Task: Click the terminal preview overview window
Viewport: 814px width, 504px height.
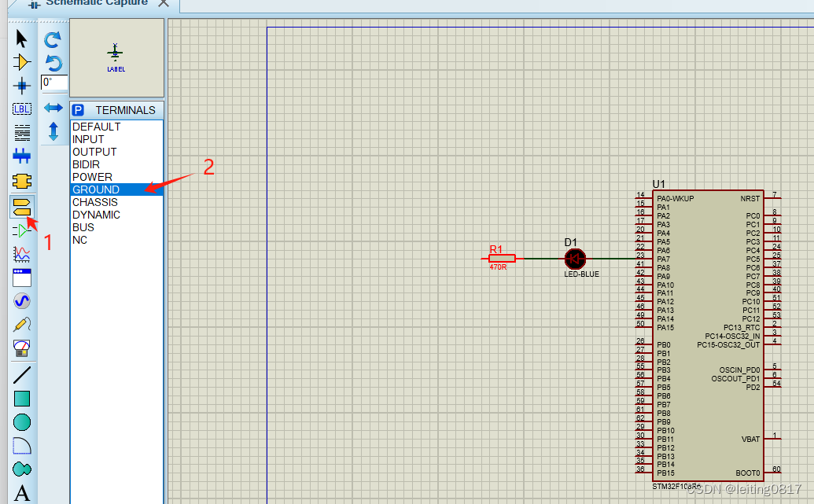Action: (x=117, y=58)
